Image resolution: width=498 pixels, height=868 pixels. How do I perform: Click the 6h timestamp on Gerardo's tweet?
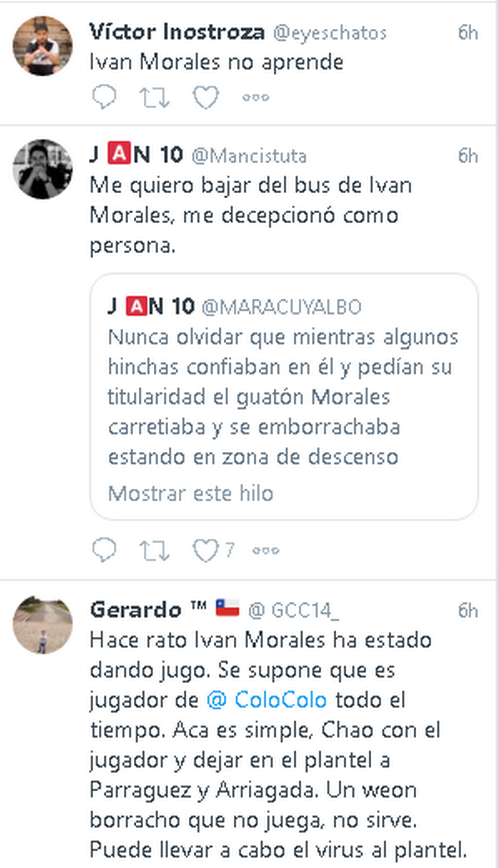(468, 611)
